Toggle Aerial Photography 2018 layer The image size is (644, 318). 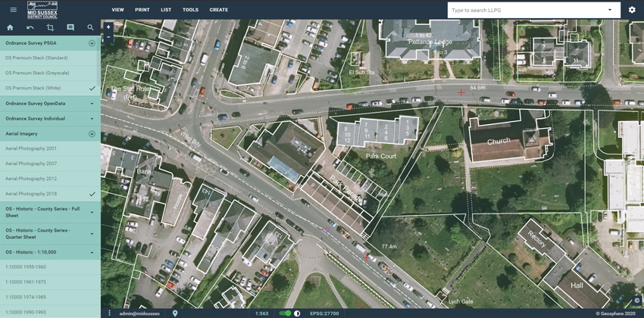point(50,194)
